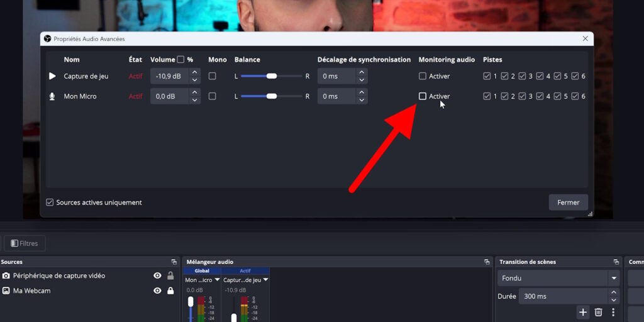The height and width of the screenshot is (322, 644).
Task: Uncheck track 4 for Capture de jeu
Action: [540, 76]
